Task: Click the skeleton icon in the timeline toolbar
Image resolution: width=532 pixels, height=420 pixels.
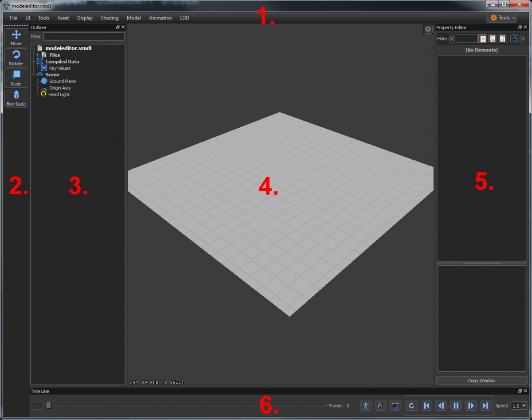Action: (x=365, y=405)
